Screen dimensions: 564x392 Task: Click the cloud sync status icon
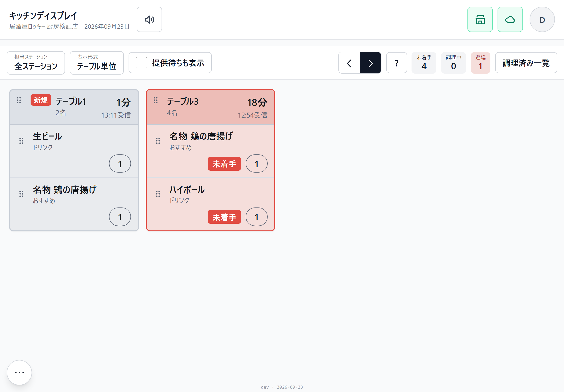coord(510,19)
